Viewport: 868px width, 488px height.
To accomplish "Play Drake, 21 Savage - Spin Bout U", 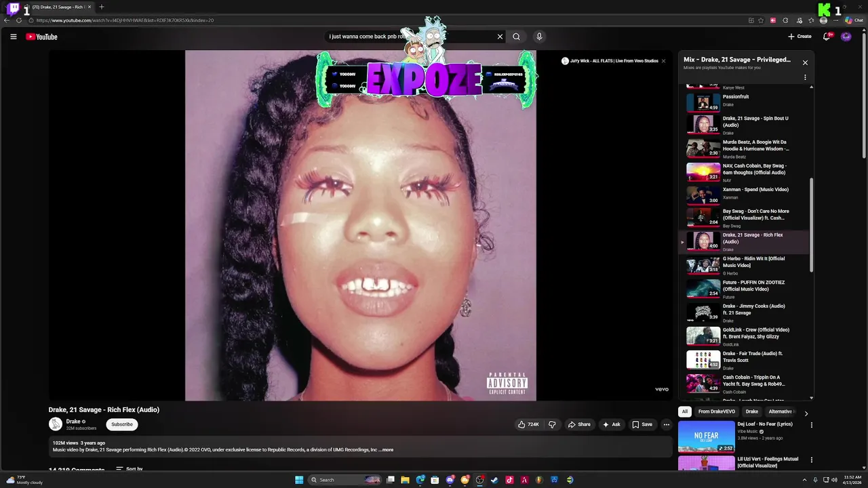I will click(x=745, y=125).
